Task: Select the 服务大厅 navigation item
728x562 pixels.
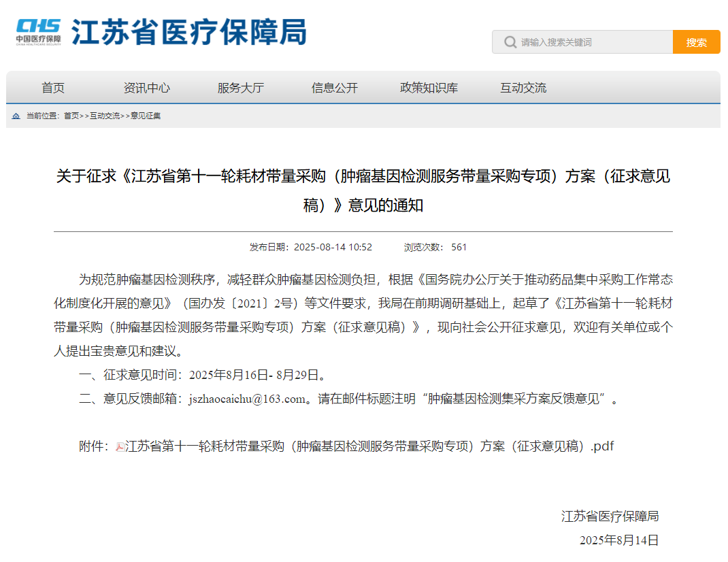Action: (240, 88)
